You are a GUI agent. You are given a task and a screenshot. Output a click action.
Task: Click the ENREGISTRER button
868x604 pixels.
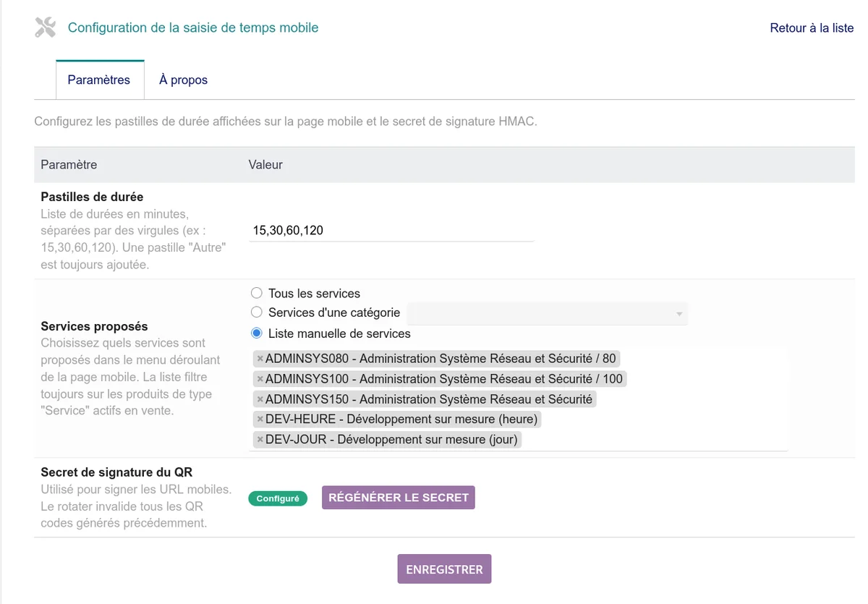point(445,569)
